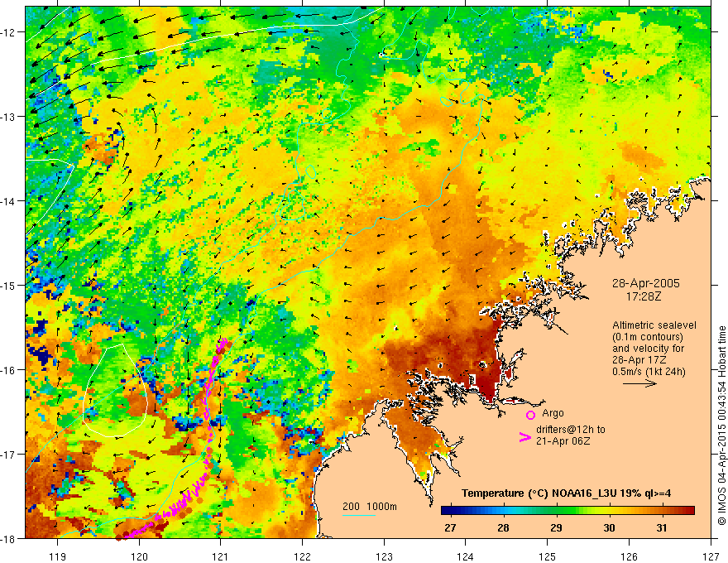The width and height of the screenshot is (728, 563).
Task: Click the longitude axis label '126'
Action: tap(629, 556)
